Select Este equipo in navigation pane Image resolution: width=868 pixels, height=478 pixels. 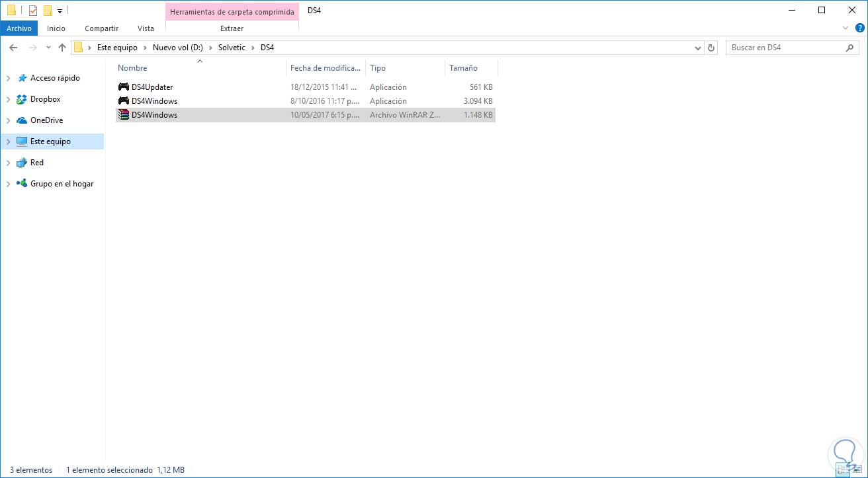(x=50, y=141)
